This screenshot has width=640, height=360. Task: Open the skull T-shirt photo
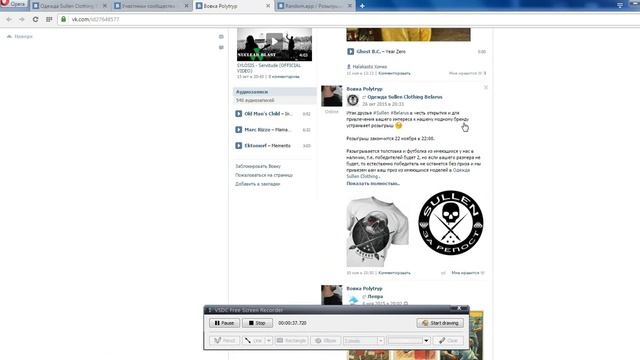tap(378, 231)
